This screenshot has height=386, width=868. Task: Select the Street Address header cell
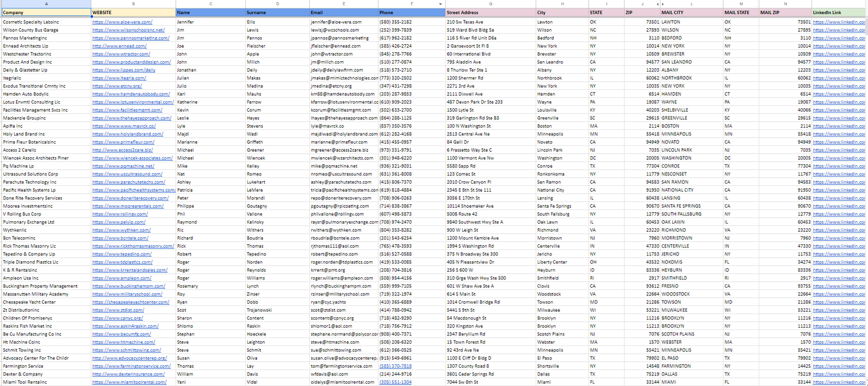point(490,12)
